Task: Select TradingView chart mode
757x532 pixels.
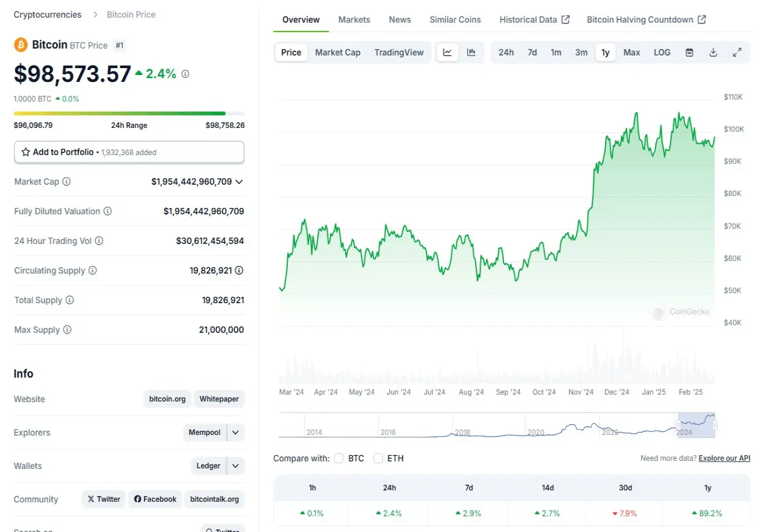Action: [x=399, y=52]
